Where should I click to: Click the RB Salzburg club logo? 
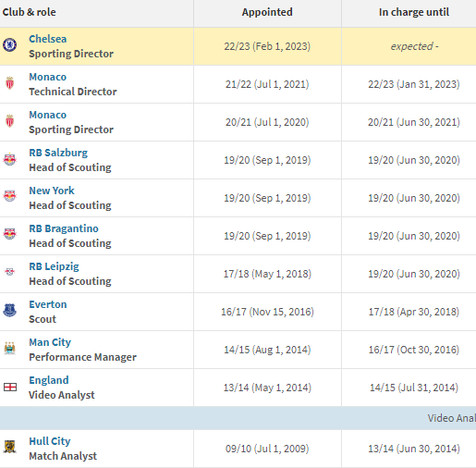9,159
